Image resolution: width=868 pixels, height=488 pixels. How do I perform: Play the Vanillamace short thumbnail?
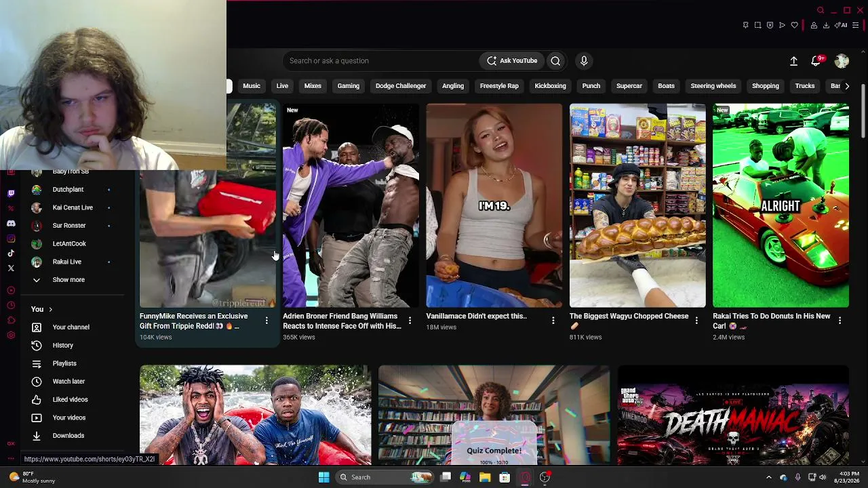[x=494, y=205]
